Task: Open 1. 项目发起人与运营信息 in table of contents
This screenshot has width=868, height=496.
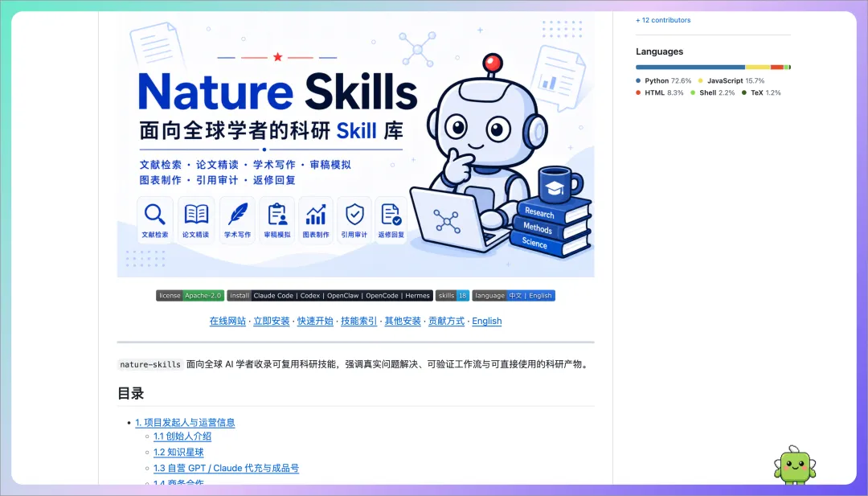Action: tap(185, 422)
